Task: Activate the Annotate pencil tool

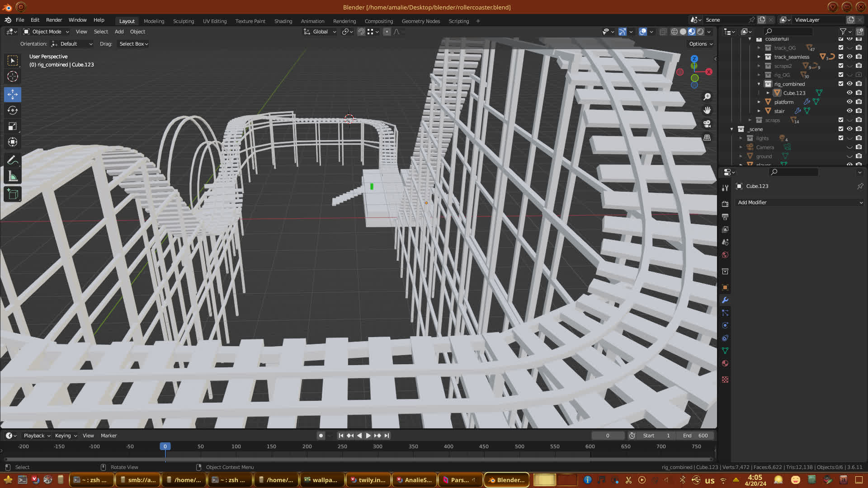Action: pos(13,160)
